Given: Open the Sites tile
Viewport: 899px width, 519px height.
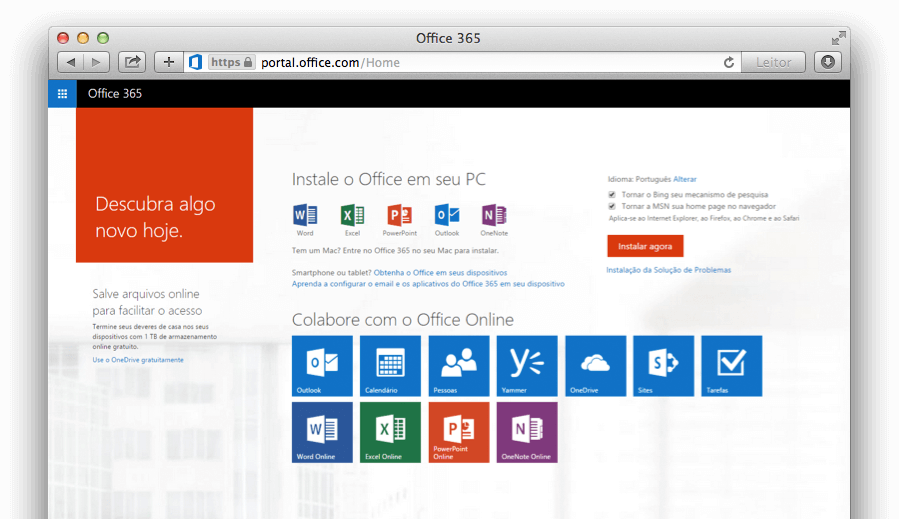Looking at the screenshot, I should tap(663, 366).
